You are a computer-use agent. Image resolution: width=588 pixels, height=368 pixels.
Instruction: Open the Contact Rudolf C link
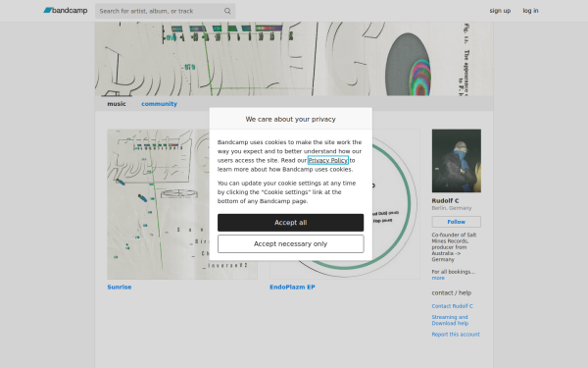point(452,306)
